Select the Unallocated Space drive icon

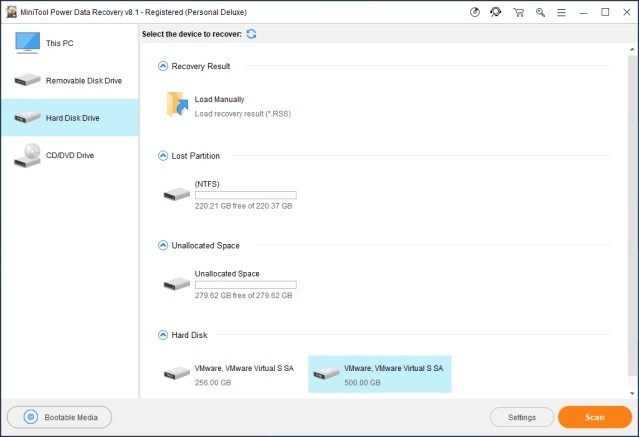[176, 284]
